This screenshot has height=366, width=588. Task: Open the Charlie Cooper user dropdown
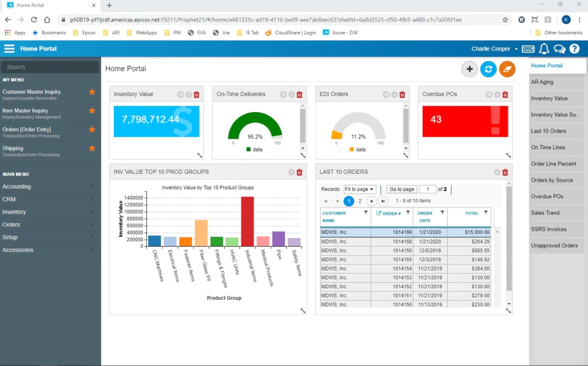pos(494,49)
